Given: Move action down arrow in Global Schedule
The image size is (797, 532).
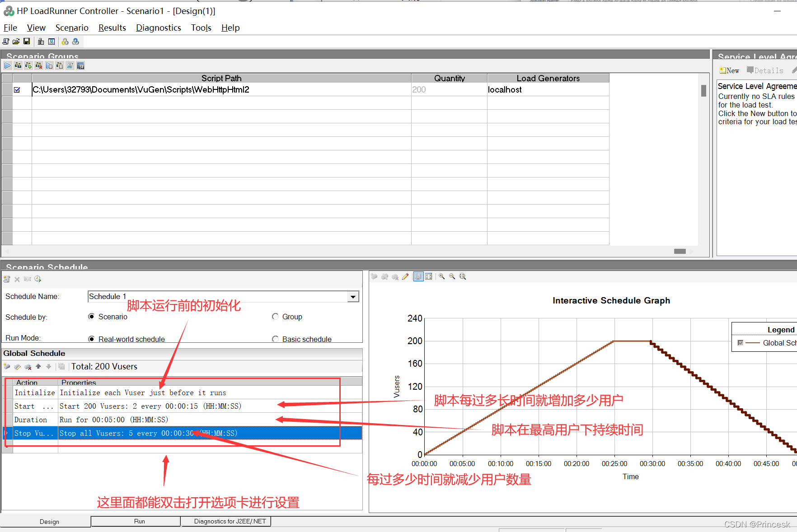Looking at the screenshot, I should (x=49, y=366).
